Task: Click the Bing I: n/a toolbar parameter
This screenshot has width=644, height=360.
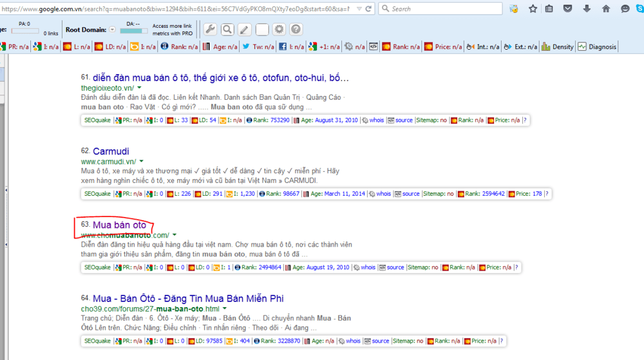Action: [x=143, y=47]
